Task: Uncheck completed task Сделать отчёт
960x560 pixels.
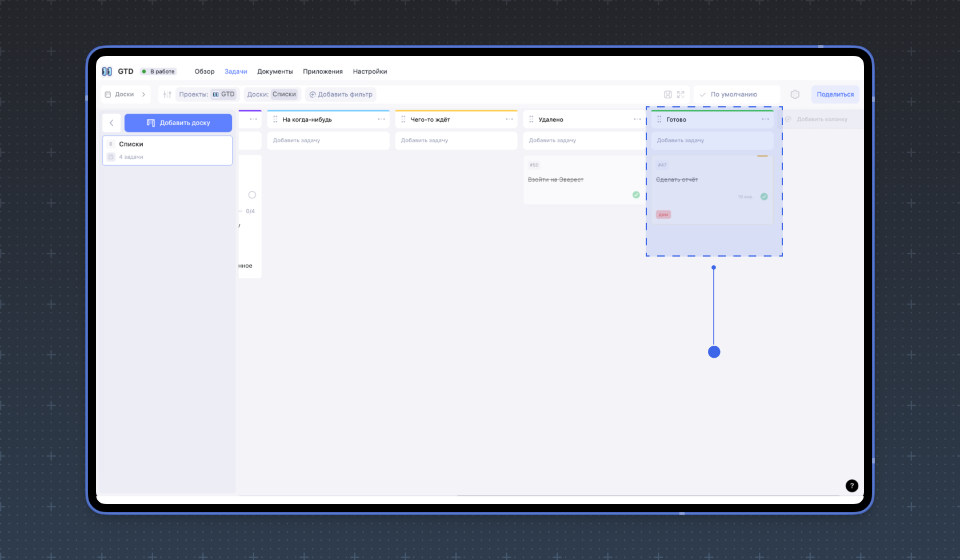Action: click(764, 197)
